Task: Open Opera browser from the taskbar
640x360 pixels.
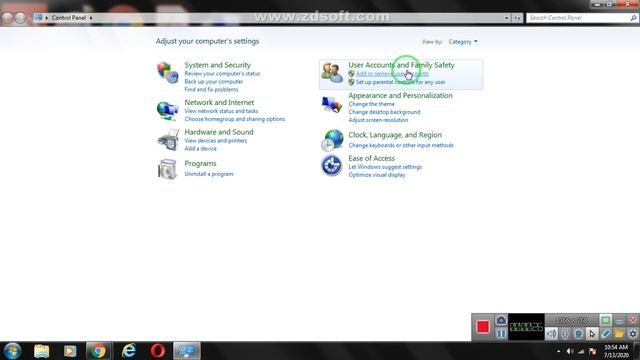Action: point(158,351)
